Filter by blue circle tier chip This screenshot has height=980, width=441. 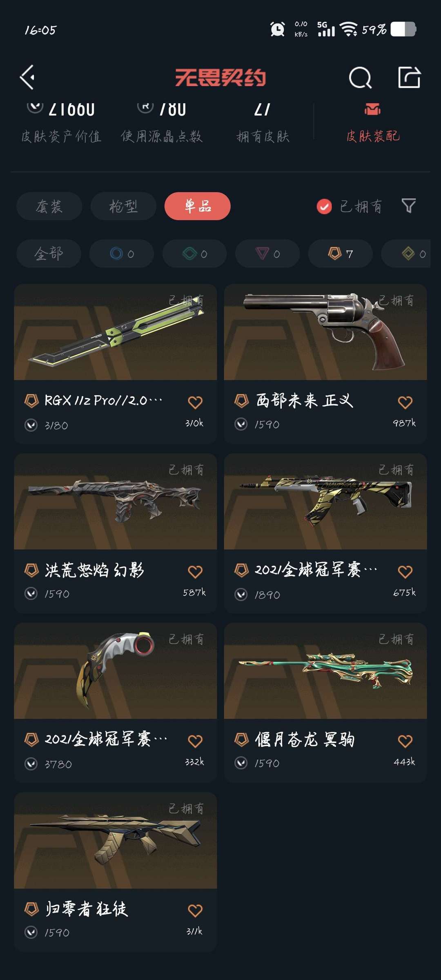point(122,254)
